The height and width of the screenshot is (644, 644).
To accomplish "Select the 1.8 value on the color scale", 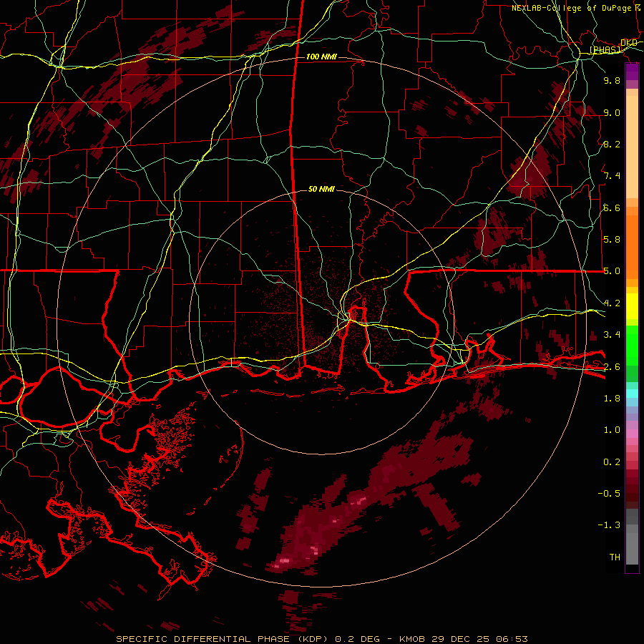I will coord(612,399).
